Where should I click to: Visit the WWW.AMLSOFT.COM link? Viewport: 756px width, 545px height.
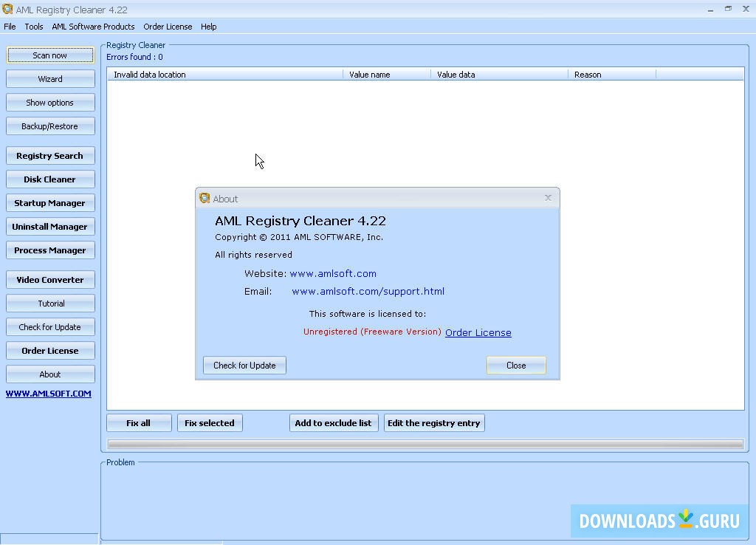click(48, 394)
